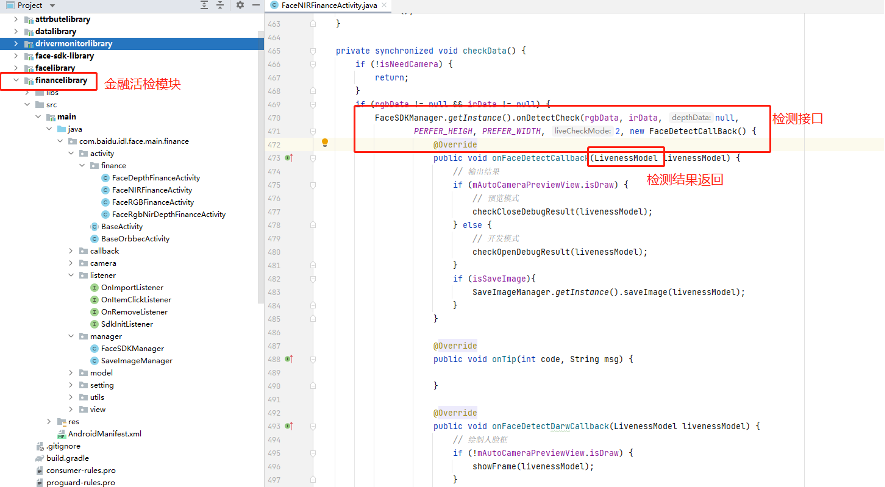Expand the face-sdk-library module
This screenshot has width=885, height=487.
[16, 56]
